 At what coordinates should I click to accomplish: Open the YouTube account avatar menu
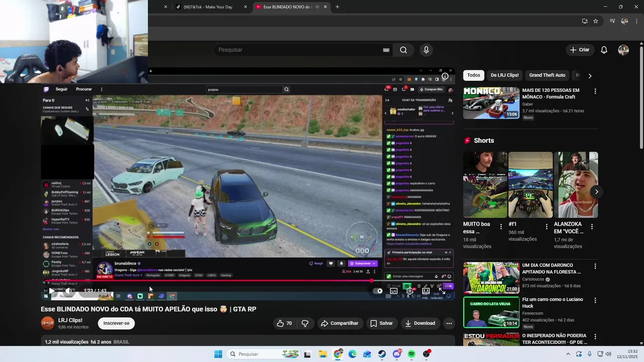coord(623,50)
